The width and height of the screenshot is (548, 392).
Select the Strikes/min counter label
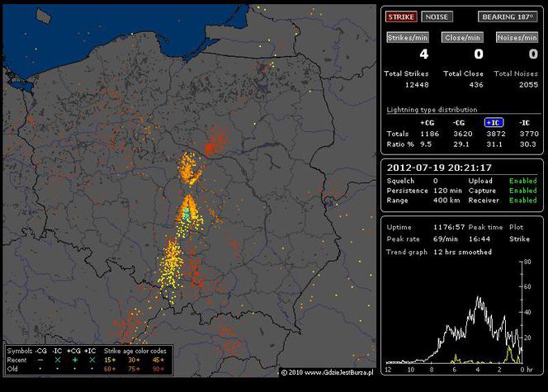408,38
